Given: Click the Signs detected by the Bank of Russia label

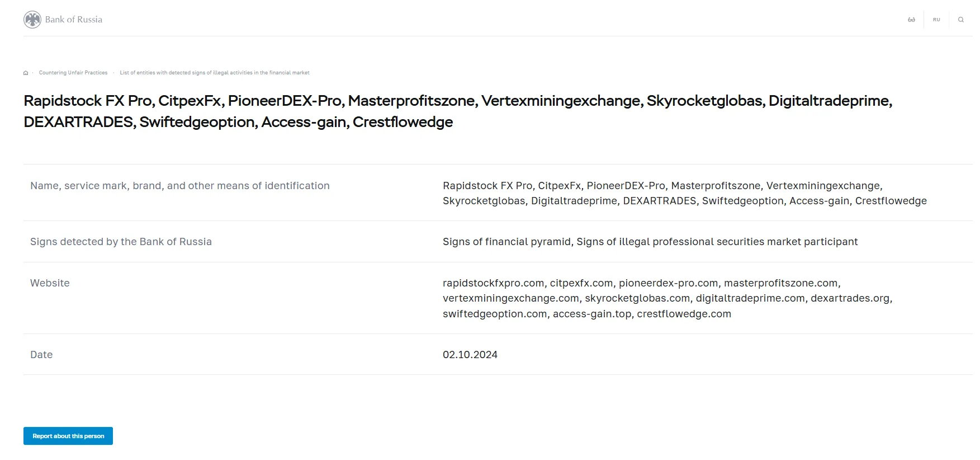Looking at the screenshot, I should click(121, 242).
